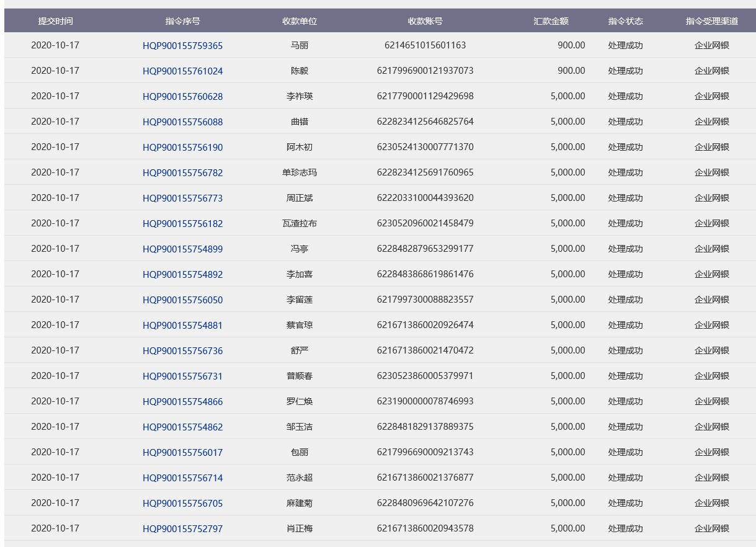
Task: Open instruction link HQP900155759365
Action: click(x=182, y=46)
